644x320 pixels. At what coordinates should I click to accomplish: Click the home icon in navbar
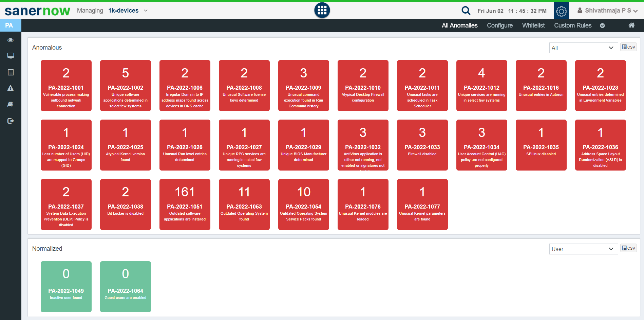pyautogui.click(x=631, y=25)
